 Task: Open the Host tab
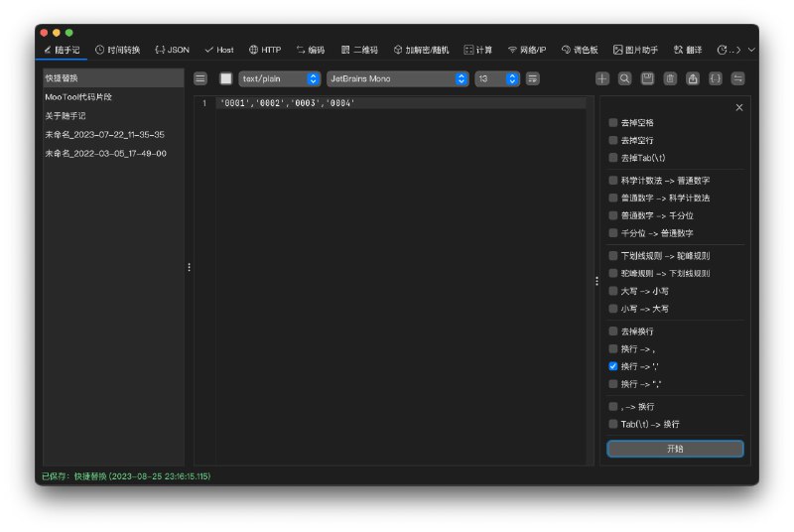tap(218, 50)
